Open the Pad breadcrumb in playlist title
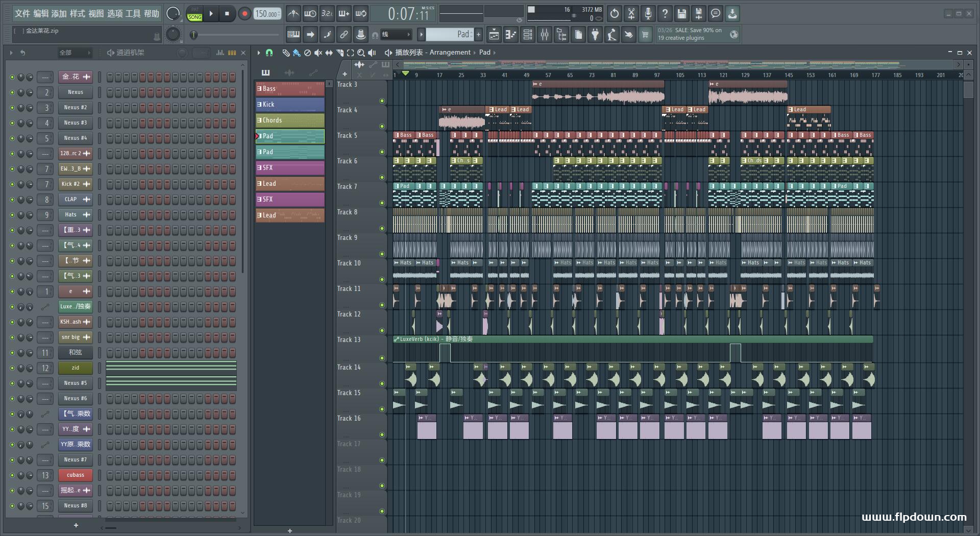This screenshot has width=980, height=536. pyautogui.click(x=485, y=52)
